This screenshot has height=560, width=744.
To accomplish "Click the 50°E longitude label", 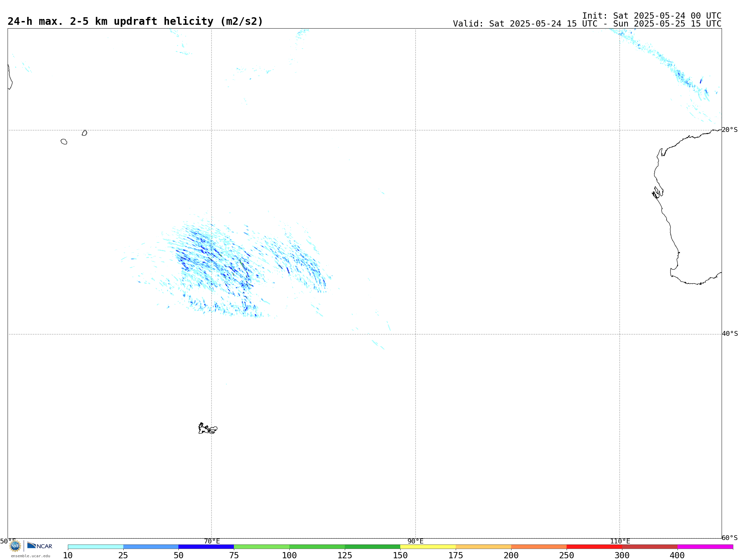I will [8, 541].
